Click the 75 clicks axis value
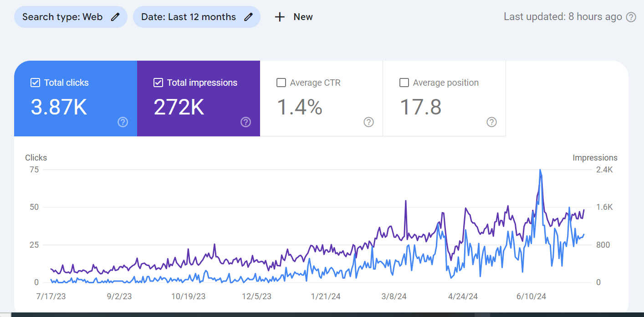This screenshot has height=317, width=644. (35, 170)
